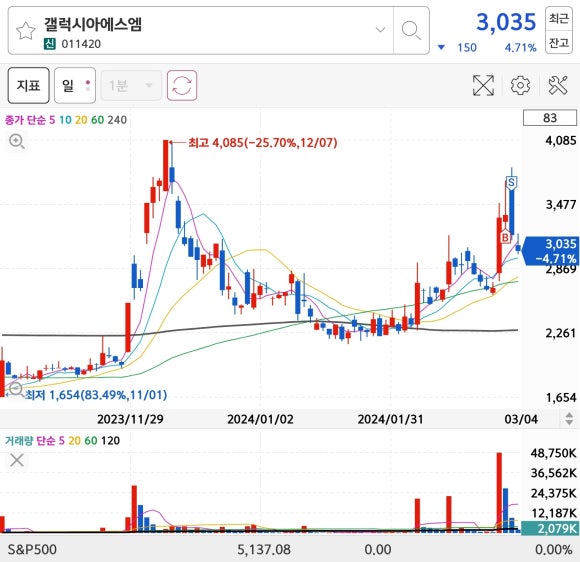Click the S sell marker on chart
Screen dimensions: 580x562
pyautogui.click(x=511, y=183)
